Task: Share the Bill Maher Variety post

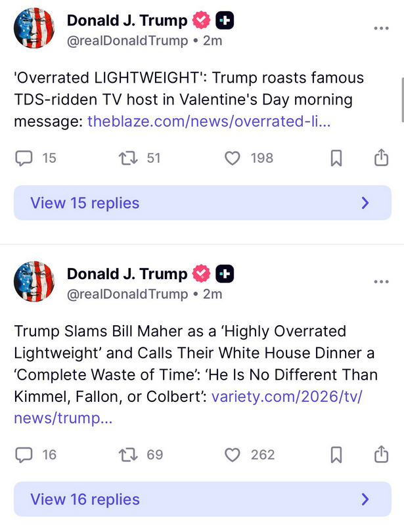Action: 381,454
